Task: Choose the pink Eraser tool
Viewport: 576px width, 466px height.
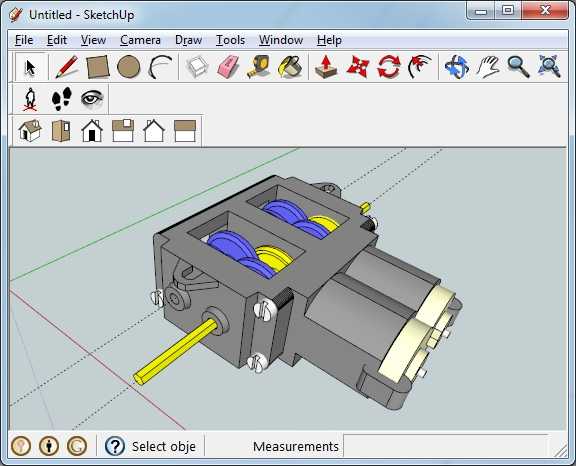Action: (x=228, y=67)
